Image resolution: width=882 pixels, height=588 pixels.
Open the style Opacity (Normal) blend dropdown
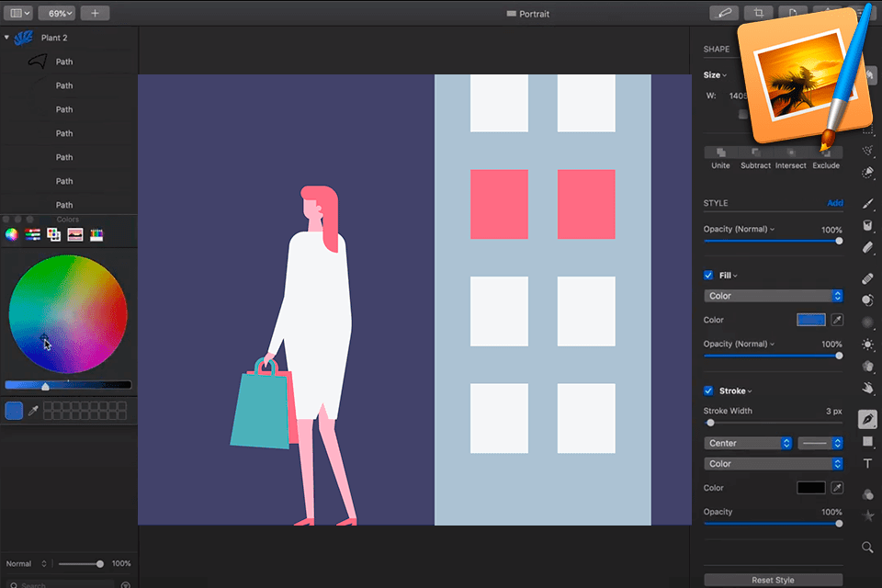[x=739, y=229]
